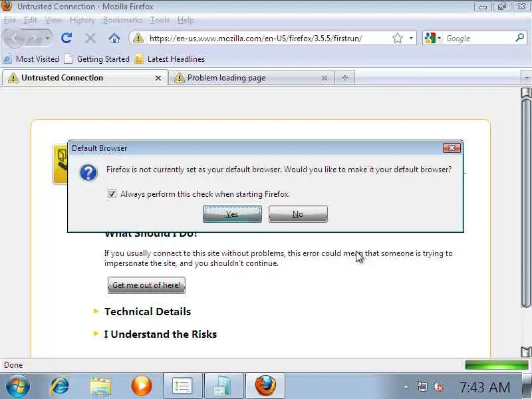Open the Getting Started bookmark
The width and height of the screenshot is (532, 399).
97,59
